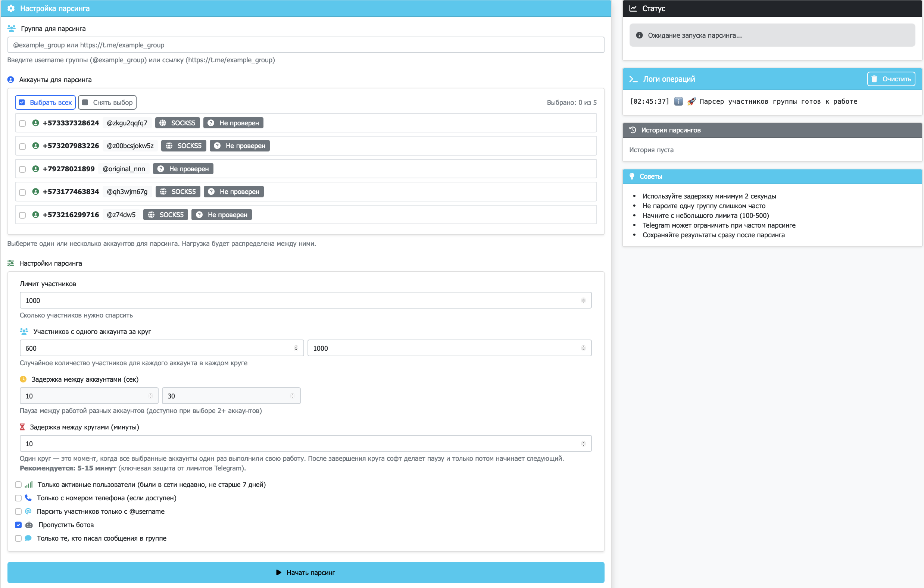Screen dimensions: 924x588
Task: Click the robot icon beside Пропустить ботов
Action: tap(29, 525)
